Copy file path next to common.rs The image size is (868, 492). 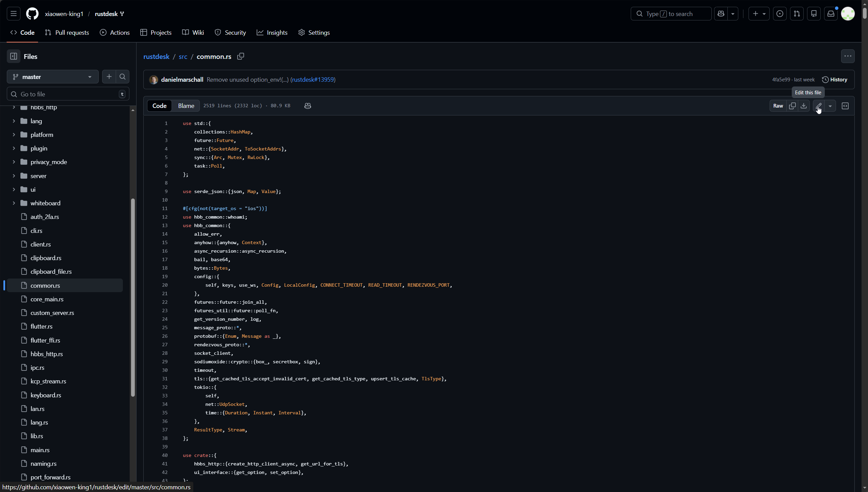(241, 56)
